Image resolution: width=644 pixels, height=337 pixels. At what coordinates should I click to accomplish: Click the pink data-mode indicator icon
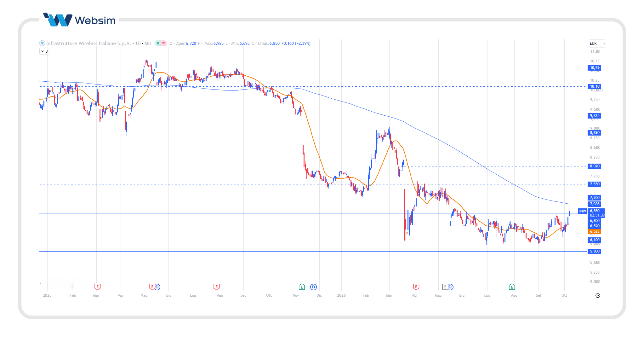point(164,43)
